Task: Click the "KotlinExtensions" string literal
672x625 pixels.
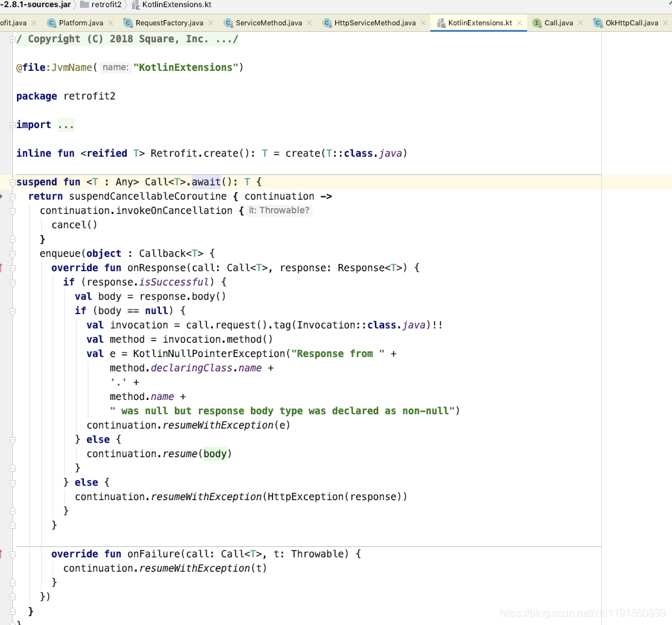Action: coord(186,68)
